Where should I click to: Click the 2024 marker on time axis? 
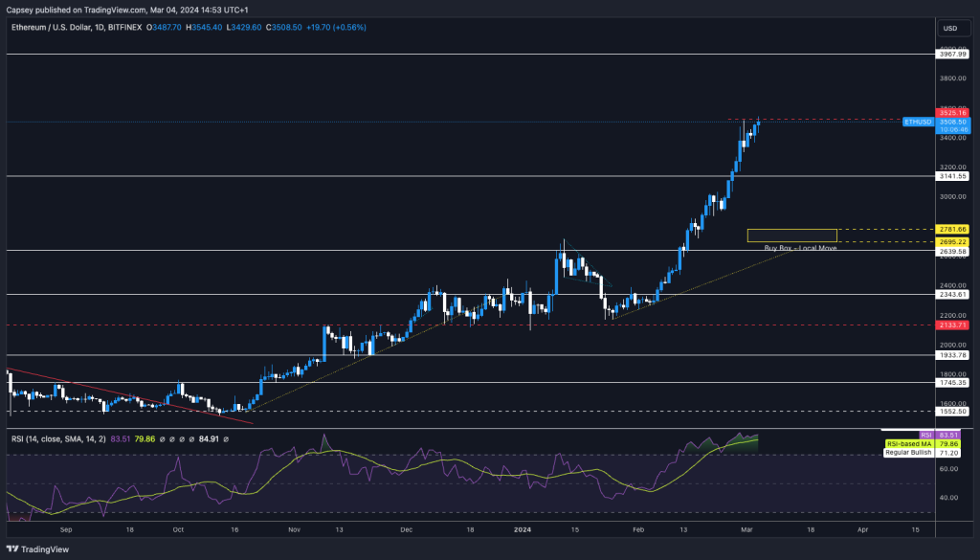pyautogui.click(x=523, y=527)
